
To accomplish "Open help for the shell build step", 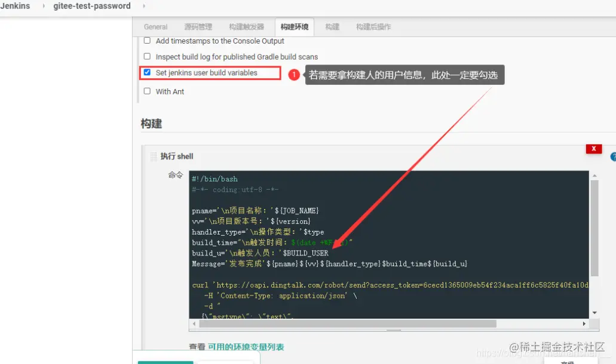I will click(613, 156).
